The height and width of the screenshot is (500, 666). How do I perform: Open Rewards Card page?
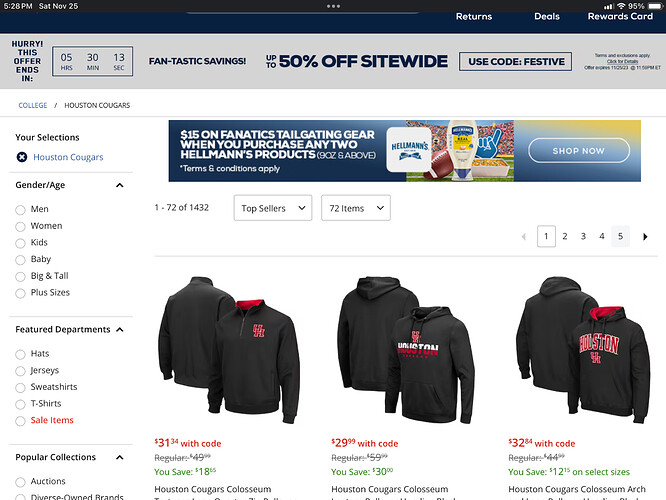pyautogui.click(x=620, y=17)
